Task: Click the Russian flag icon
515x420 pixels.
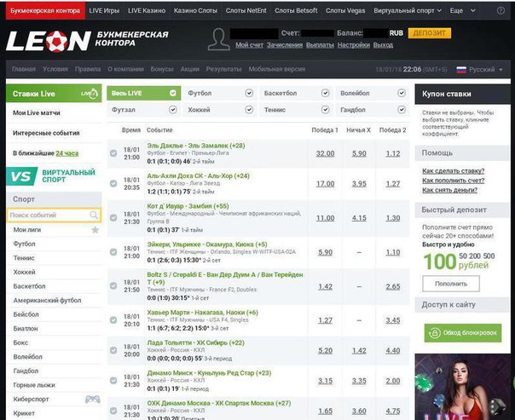Action: pyautogui.click(x=461, y=70)
